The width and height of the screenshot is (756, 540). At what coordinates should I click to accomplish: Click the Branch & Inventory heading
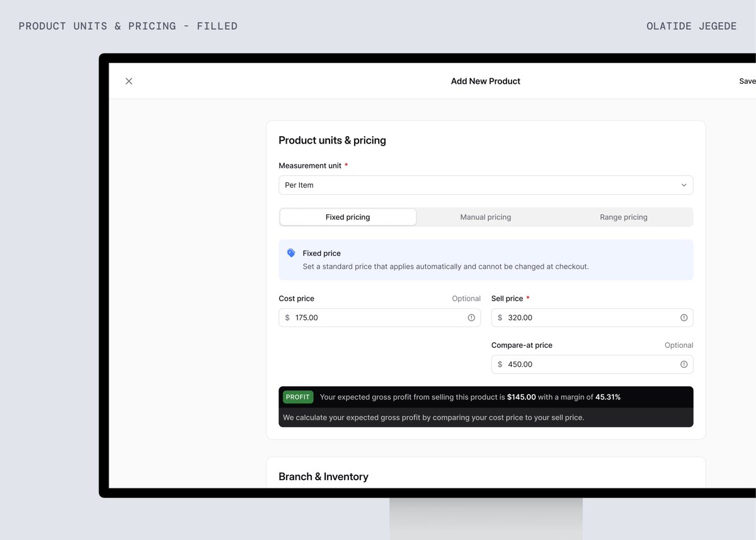click(323, 477)
